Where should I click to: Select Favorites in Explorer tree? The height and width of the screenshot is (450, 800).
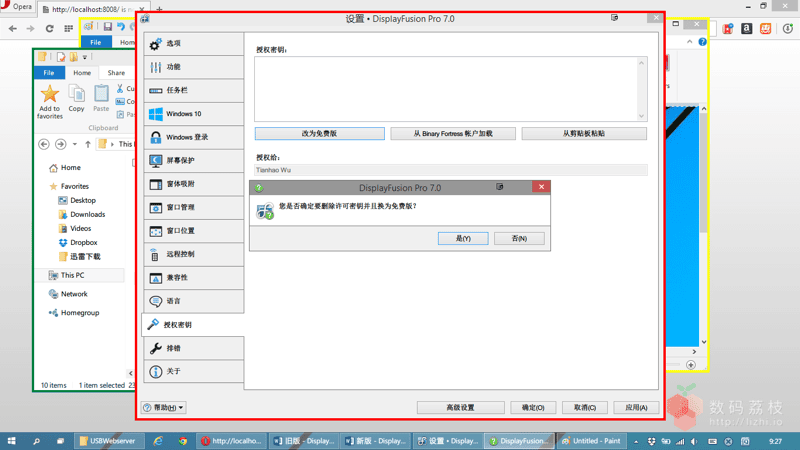point(69,186)
